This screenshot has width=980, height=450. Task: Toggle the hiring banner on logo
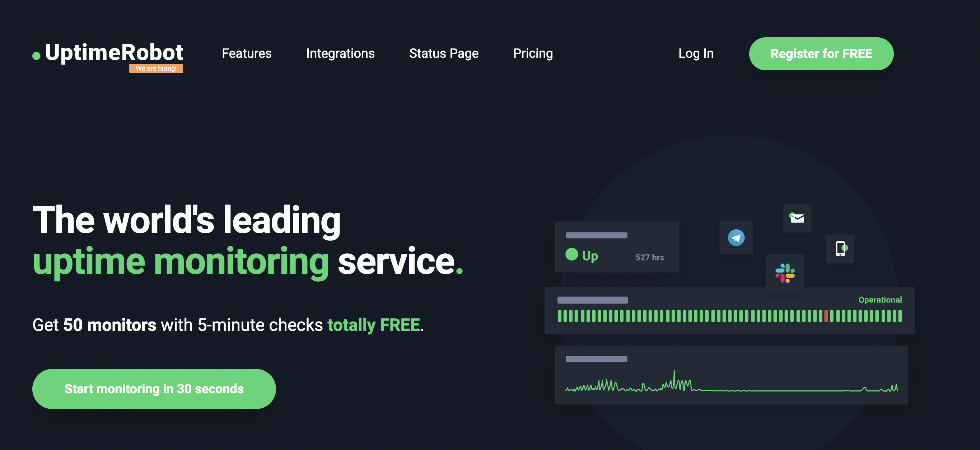point(158,68)
